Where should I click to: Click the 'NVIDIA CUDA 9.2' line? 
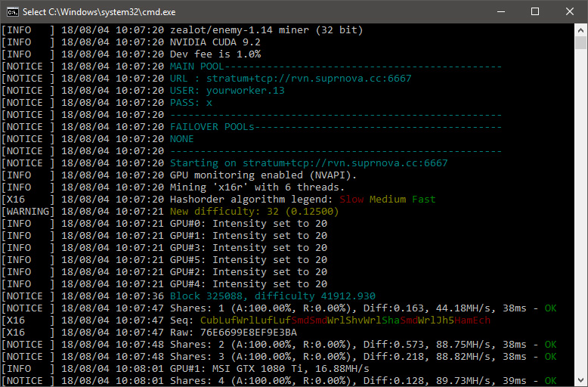point(215,42)
